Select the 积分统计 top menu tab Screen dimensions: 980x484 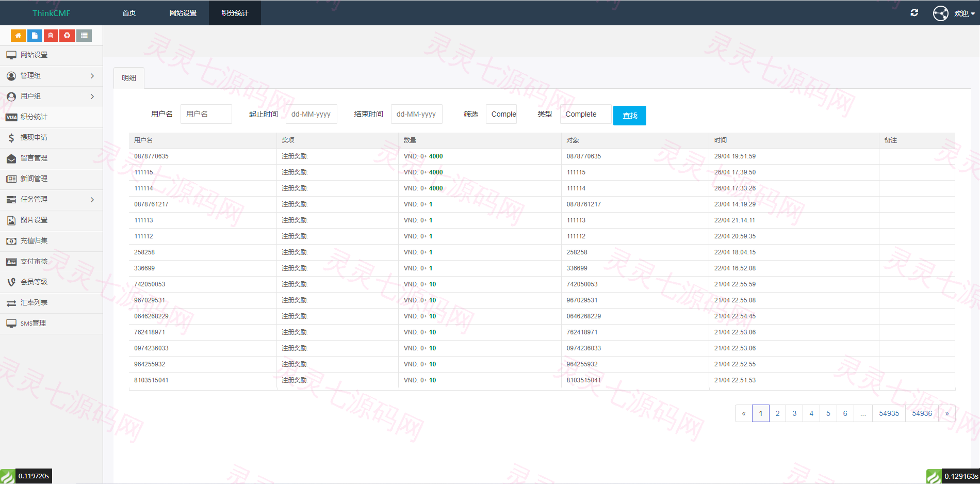235,13
